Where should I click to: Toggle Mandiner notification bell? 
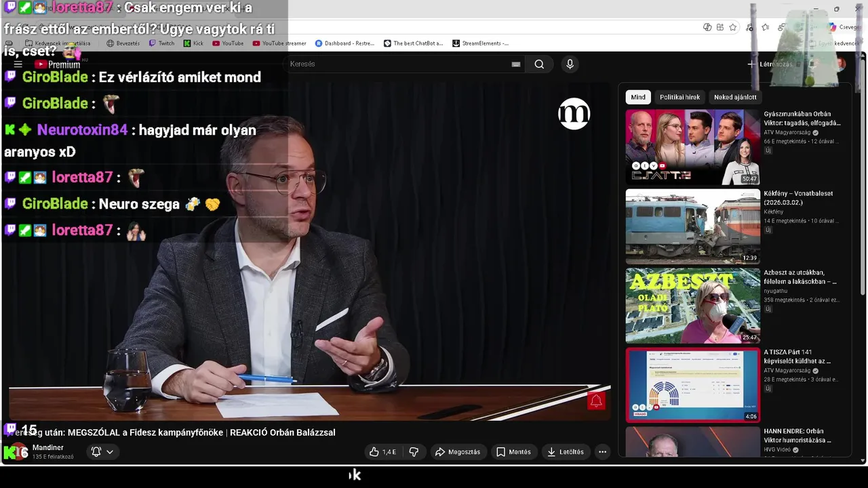tap(96, 452)
